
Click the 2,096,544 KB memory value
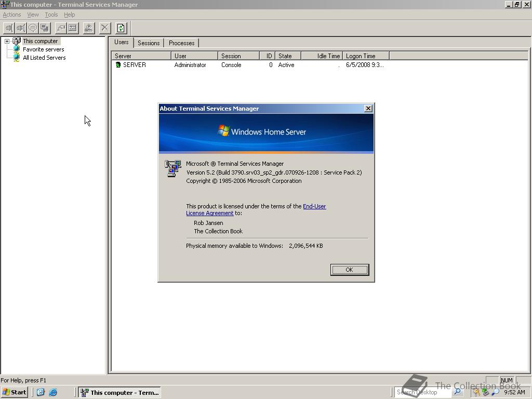tap(306, 246)
